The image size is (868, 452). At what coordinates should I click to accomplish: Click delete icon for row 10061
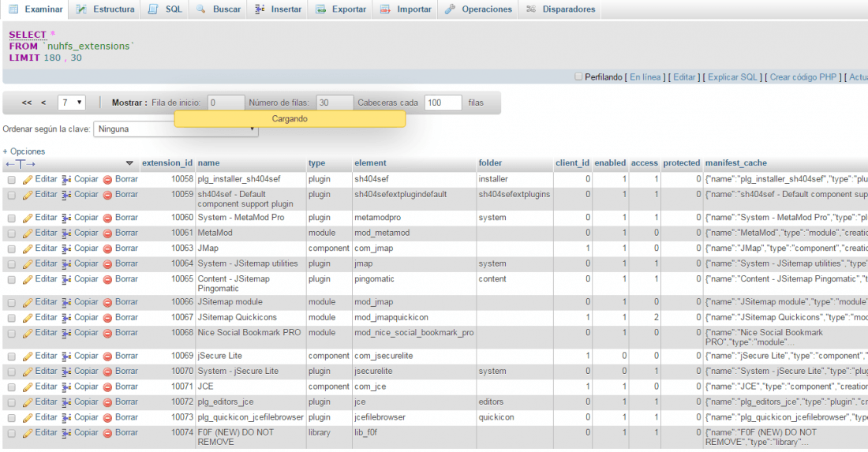click(x=108, y=234)
